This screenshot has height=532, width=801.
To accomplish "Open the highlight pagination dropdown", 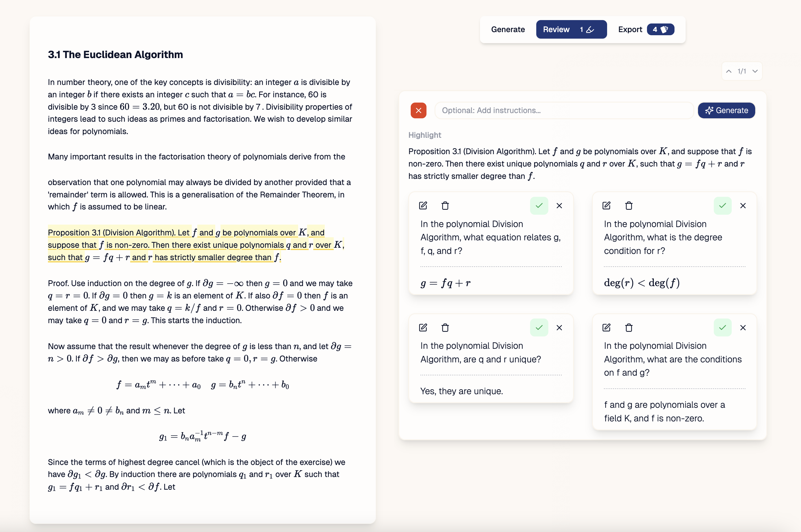I will (755, 71).
